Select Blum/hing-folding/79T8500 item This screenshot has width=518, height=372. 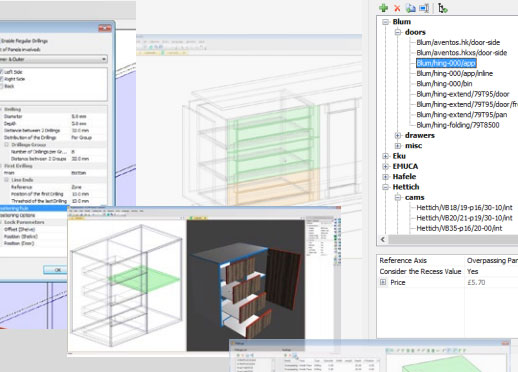(458, 125)
